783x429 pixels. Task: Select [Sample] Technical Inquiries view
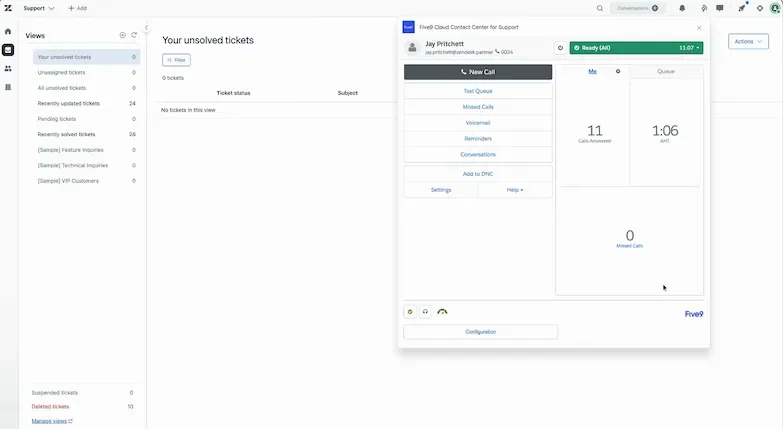[x=86, y=165]
